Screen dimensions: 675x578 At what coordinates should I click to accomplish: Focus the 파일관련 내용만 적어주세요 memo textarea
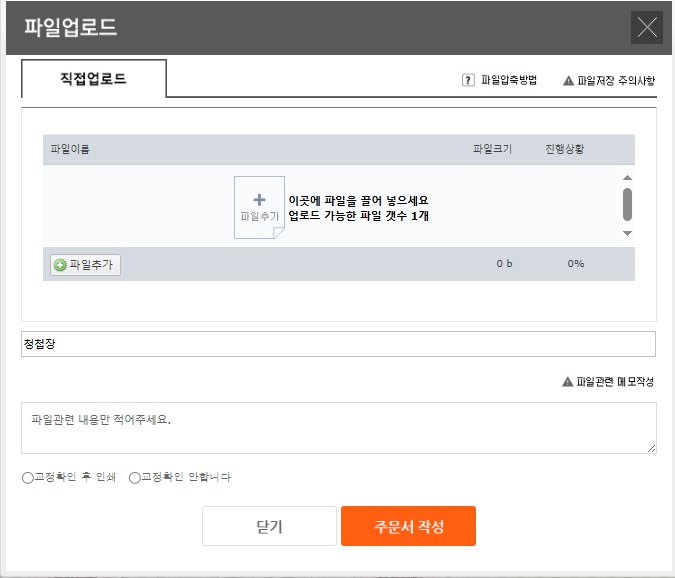(338, 428)
